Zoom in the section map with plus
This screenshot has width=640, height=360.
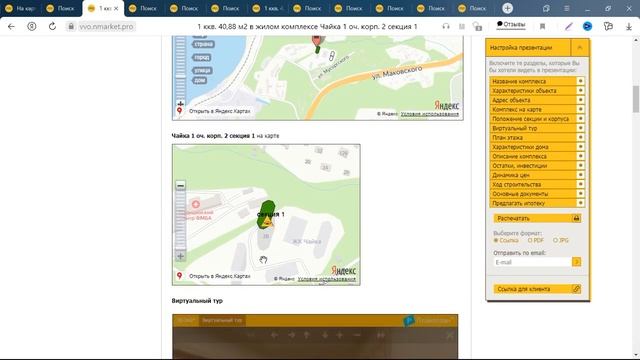coord(180,256)
